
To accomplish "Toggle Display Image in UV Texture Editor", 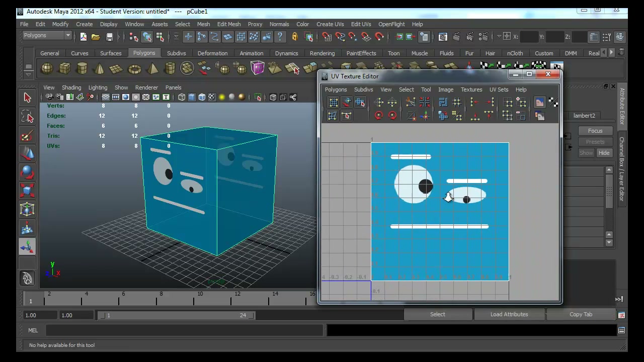I will pos(539,103).
